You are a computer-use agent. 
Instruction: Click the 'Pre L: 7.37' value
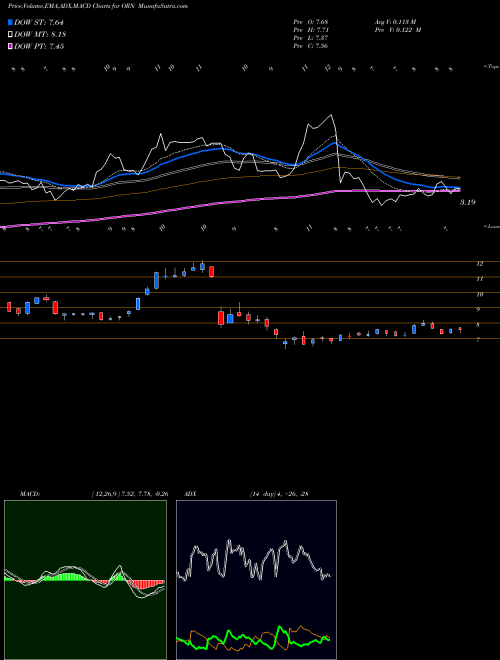(x=311, y=38)
